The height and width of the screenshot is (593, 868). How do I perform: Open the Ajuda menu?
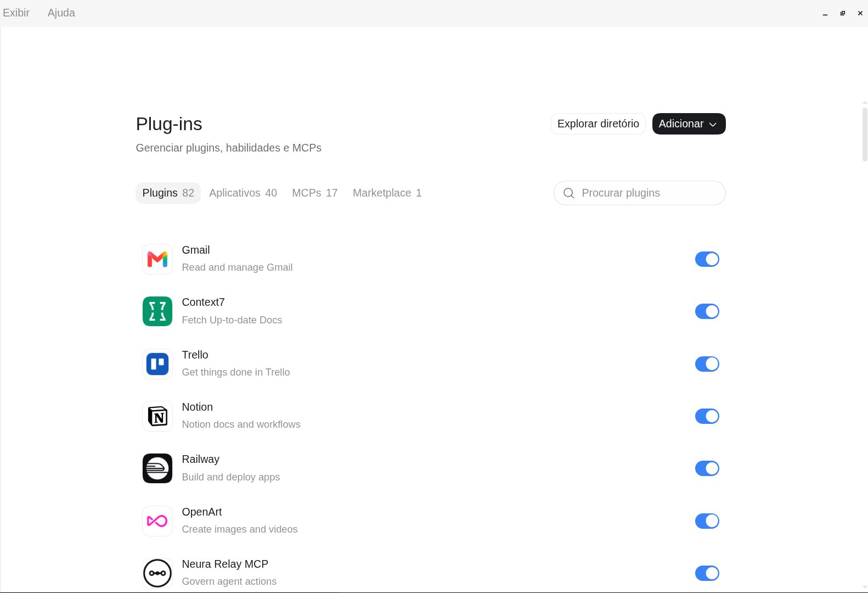[61, 13]
